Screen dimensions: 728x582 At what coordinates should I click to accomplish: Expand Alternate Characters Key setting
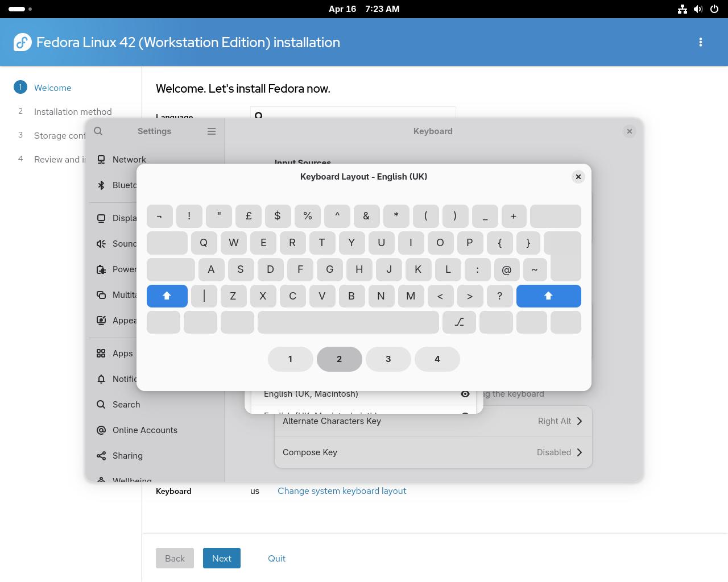tap(433, 421)
